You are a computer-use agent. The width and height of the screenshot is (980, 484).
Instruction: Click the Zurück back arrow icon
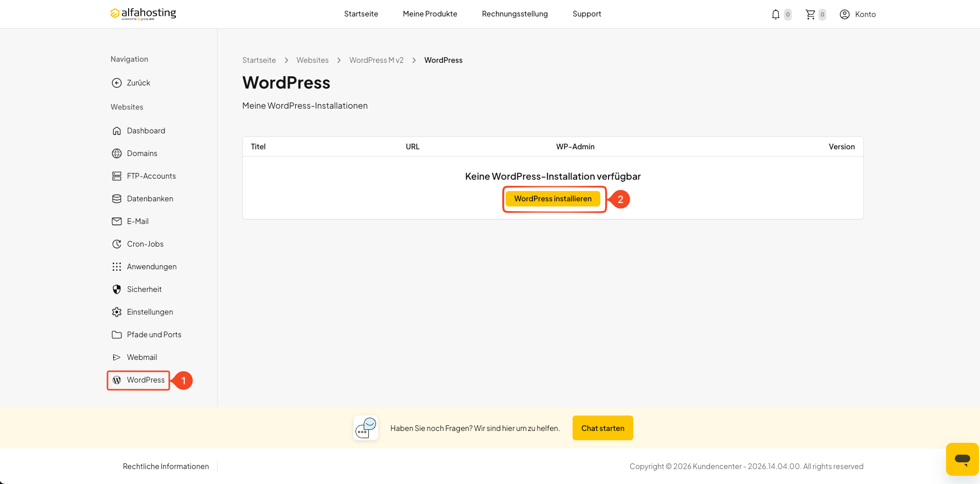[117, 83]
